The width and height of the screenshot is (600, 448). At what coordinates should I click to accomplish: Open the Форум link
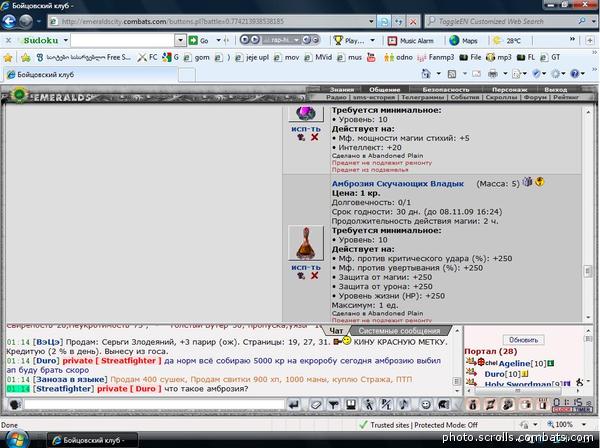coord(535,98)
